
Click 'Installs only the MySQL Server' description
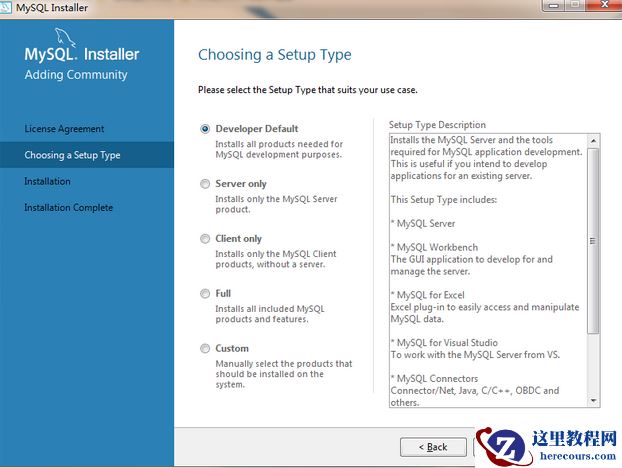click(276, 204)
